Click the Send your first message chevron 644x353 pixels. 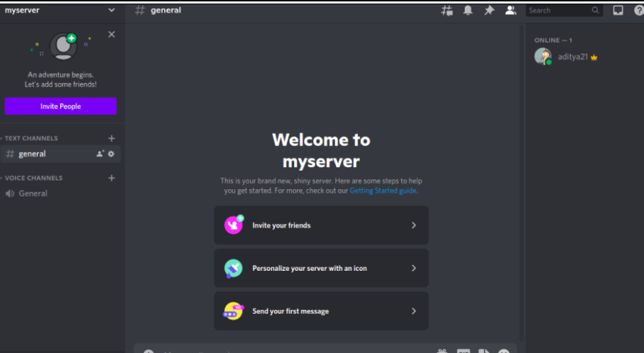point(414,311)
